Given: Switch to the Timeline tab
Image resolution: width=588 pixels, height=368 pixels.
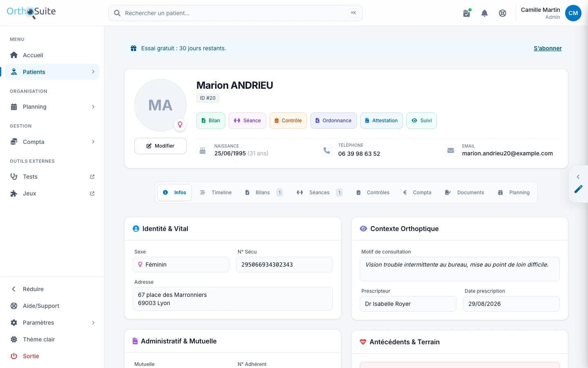Looking at the screenshot, I should [216, 193].
